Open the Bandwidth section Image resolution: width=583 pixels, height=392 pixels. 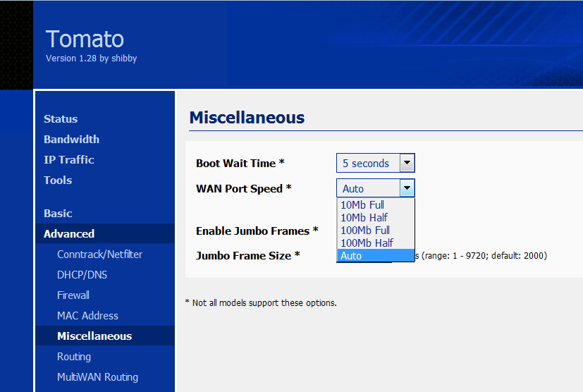(x=71, y=140)
